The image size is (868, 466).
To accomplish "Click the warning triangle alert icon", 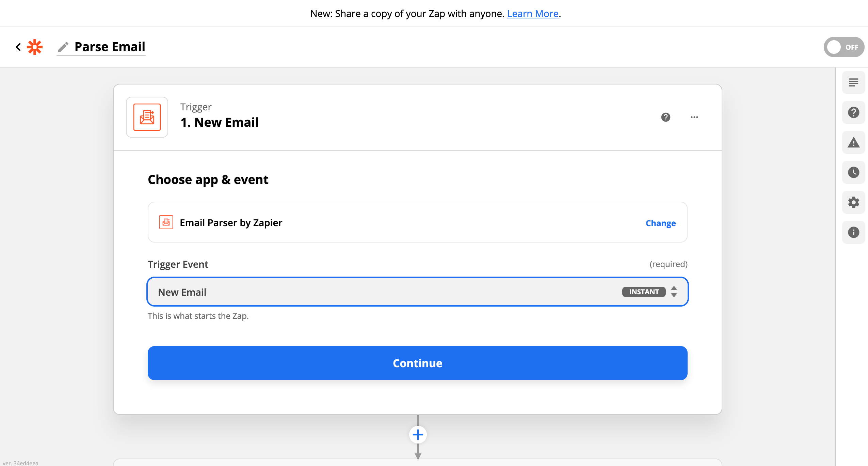I will (x=854, y=142).
